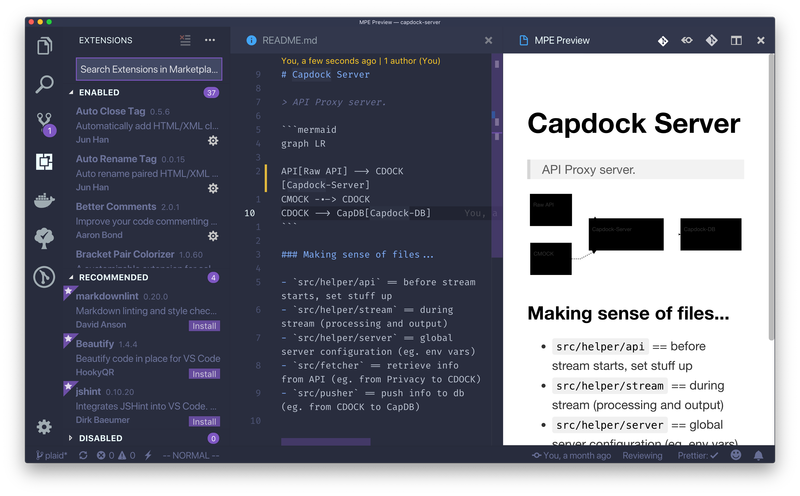This screenshot has width=800, height=496.
Task: Clear extensions search results icon
Action: (x=185, y=40)
